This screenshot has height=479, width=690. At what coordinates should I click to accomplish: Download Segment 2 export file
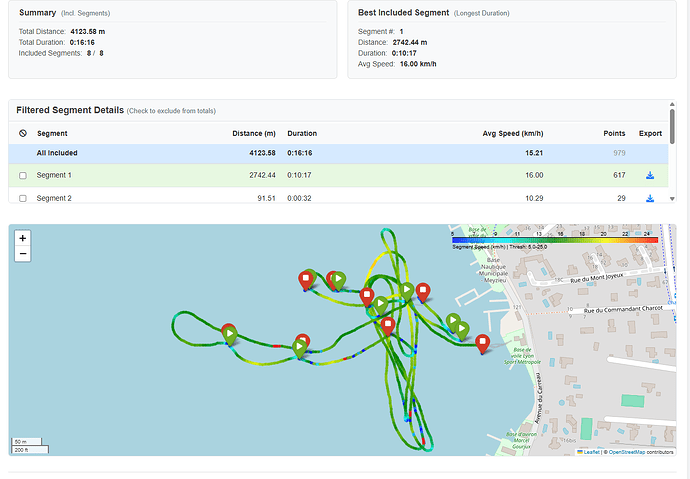coord(650,198)
